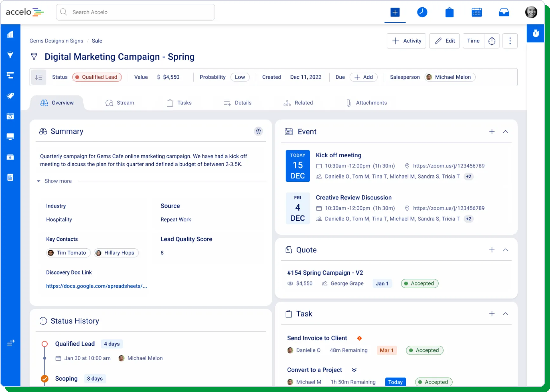Click the Search Accelo input field
This screenshot has height=392, width=550.
tap(136, 12)
